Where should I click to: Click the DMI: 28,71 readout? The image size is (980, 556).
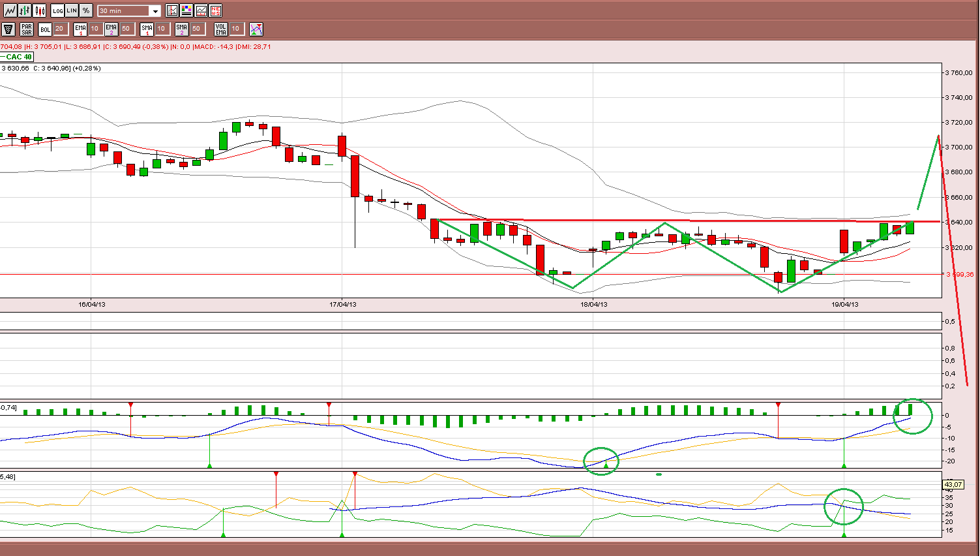tap(254, 46)
